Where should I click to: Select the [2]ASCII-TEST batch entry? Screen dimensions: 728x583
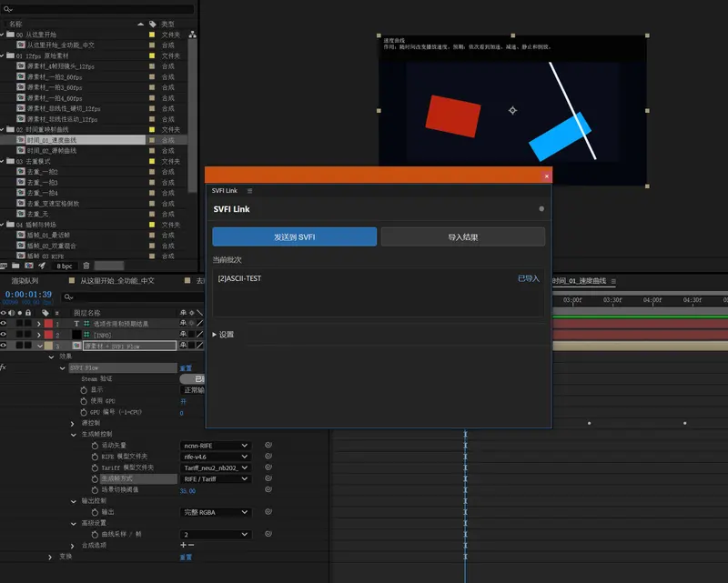[x=378, y=278]
